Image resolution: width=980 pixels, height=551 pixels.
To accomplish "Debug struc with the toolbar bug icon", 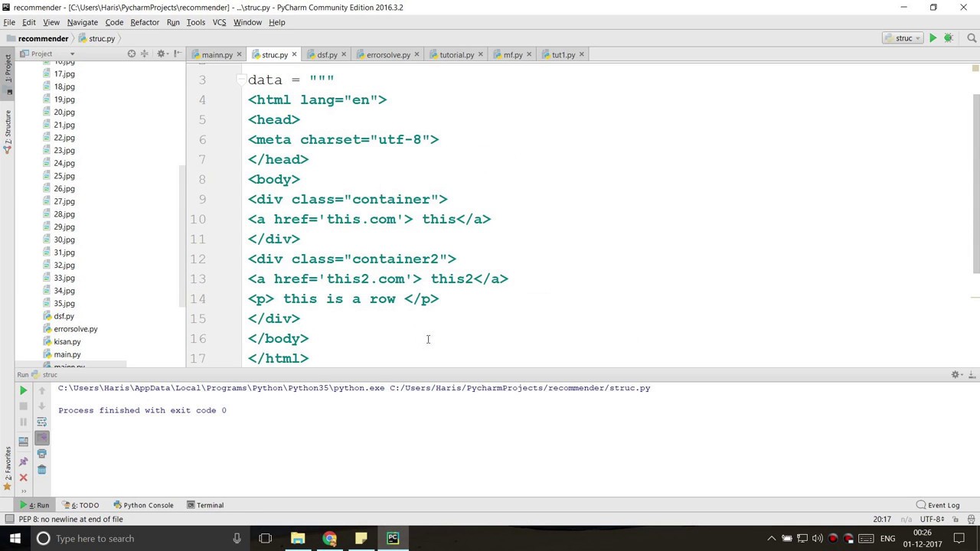I will pos(948,38).
